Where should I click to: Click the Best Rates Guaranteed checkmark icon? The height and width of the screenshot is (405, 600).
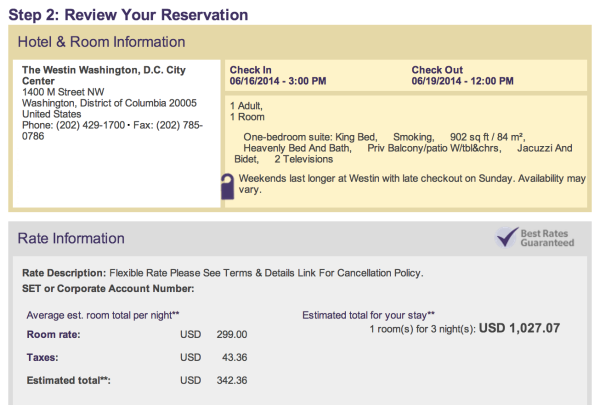pos(506,237)
